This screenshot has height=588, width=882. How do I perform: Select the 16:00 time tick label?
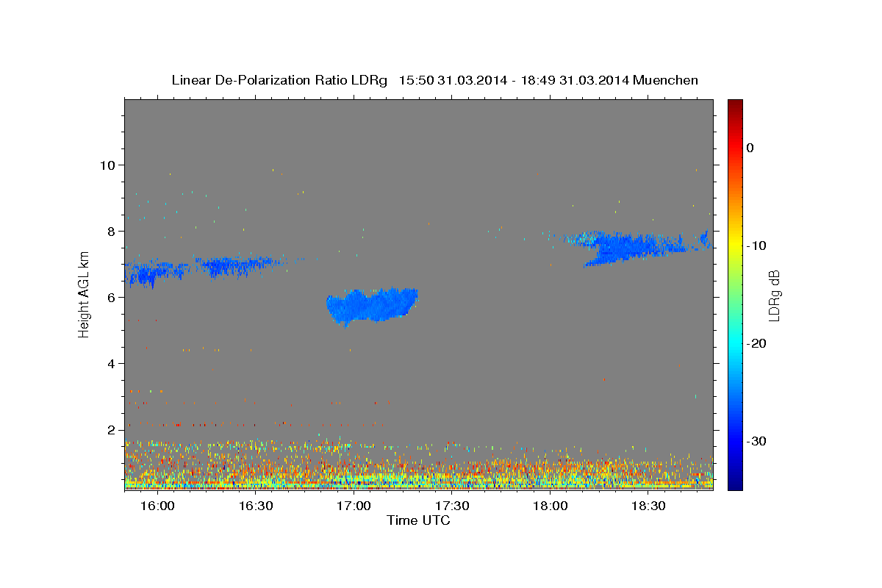point(157,506)
